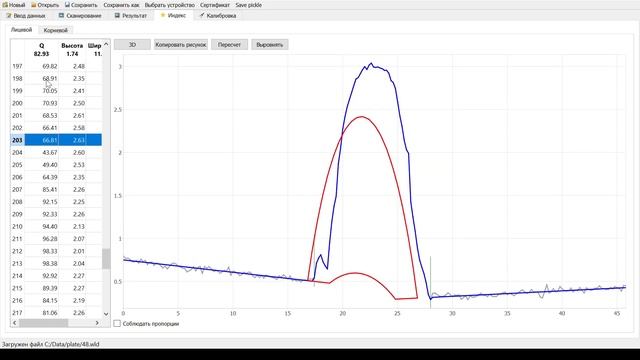Click the 3D button
The width and height of the screenshot is (640, 360).
[x=132, y=44]
